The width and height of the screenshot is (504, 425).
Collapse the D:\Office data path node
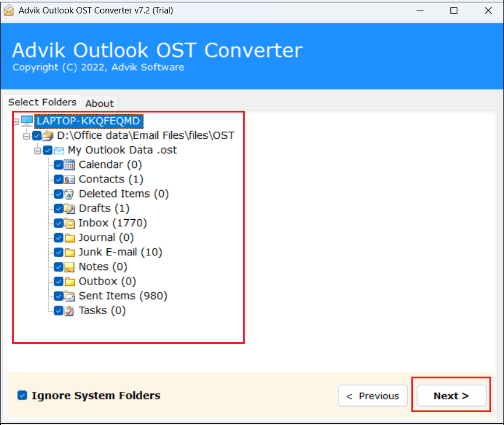27,136
